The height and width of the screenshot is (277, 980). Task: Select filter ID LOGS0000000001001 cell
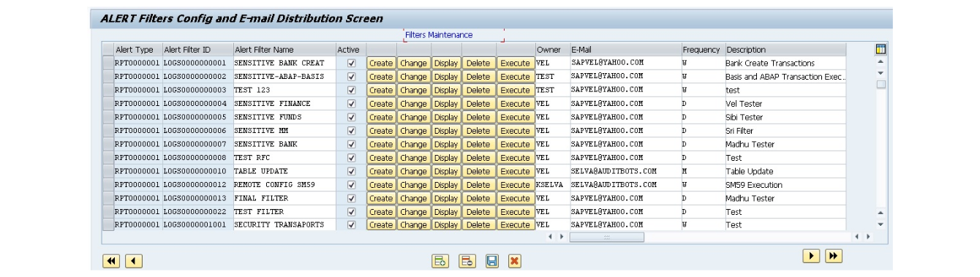(197, 225)
